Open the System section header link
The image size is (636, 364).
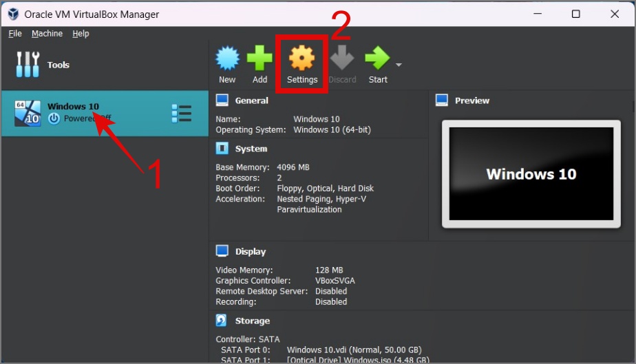coord(251,149)
